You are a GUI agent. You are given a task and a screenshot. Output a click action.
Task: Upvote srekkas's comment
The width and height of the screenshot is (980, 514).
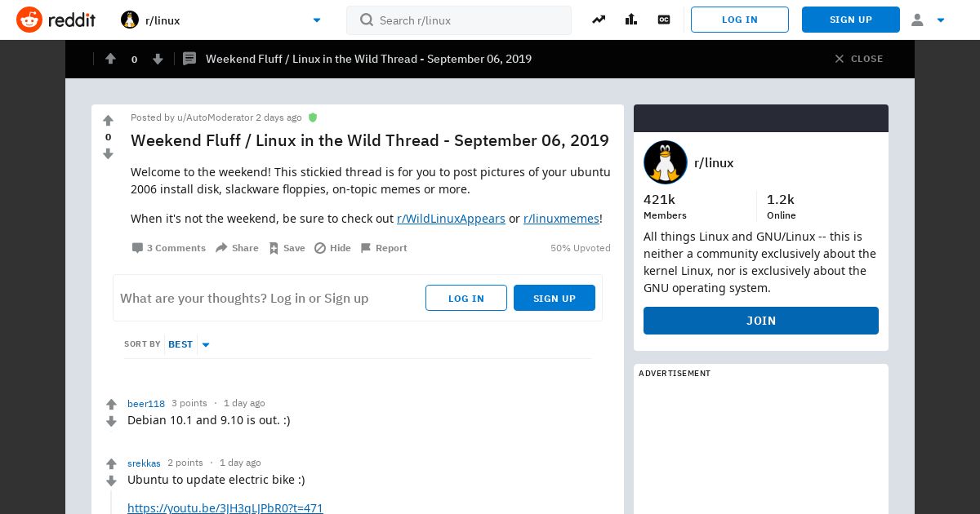click(112, 463)
